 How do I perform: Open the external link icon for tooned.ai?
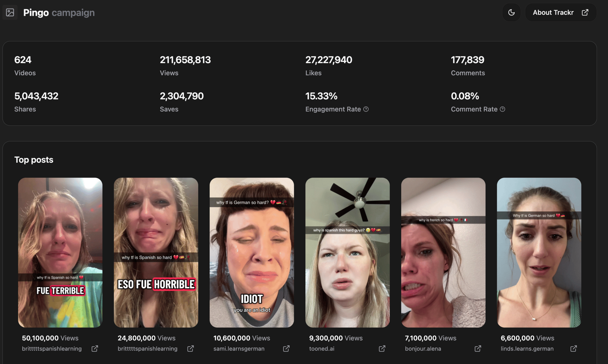click(382, 348)
